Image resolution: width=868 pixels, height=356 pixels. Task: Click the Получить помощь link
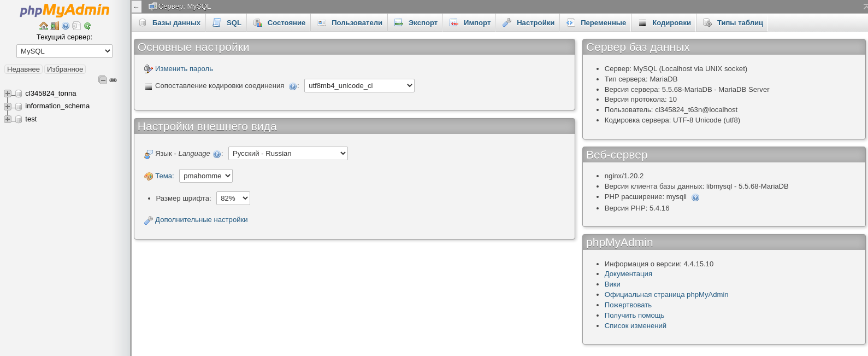point(634,316)
